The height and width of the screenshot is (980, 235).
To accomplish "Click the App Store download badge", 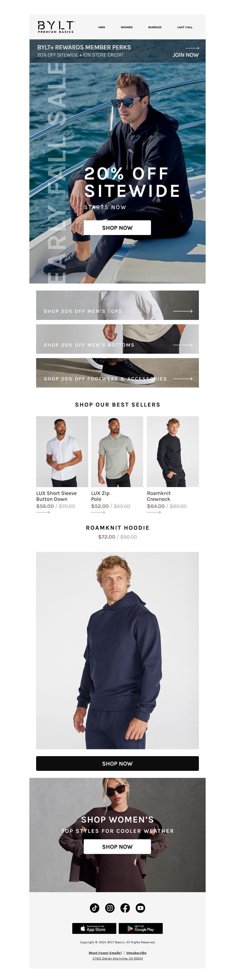I will pyautogui.click(x=94, y=928).
